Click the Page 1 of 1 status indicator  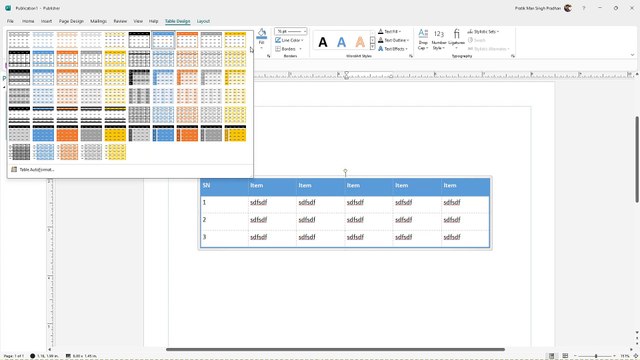(x=14, y=356)
